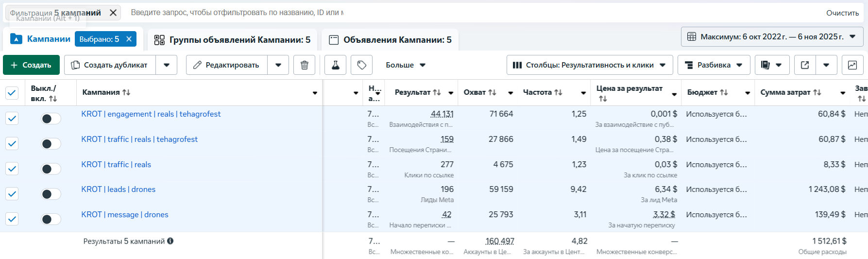The image size is (868, 259).
Task: Click the Создать button
Action: pyautogui.click(x=31, y=65)
